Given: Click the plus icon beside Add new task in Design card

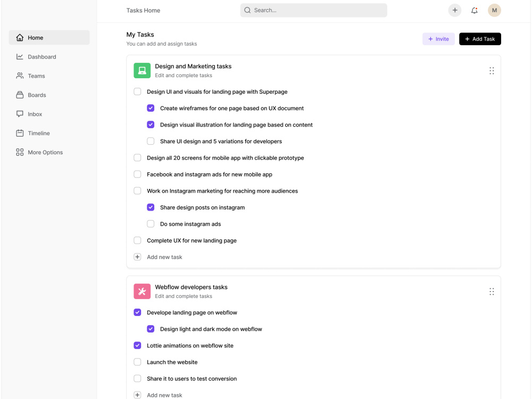Looking at the screenshot, I should tap(137, 257).
